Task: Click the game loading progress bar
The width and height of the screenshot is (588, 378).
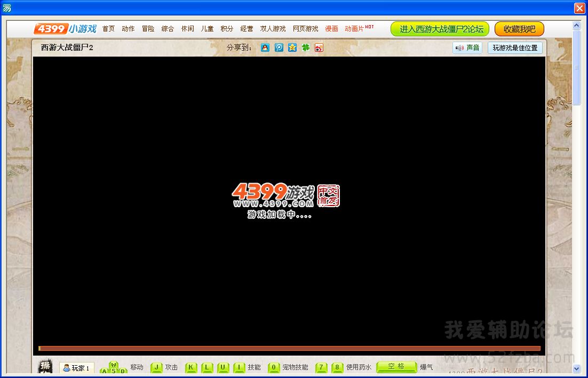Action: [290, 348]
